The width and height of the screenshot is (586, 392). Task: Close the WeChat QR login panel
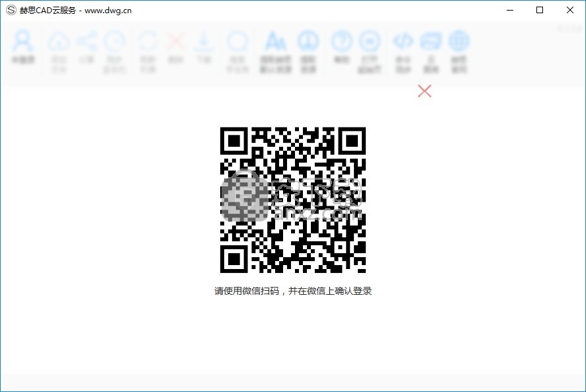tap(425, 91)
